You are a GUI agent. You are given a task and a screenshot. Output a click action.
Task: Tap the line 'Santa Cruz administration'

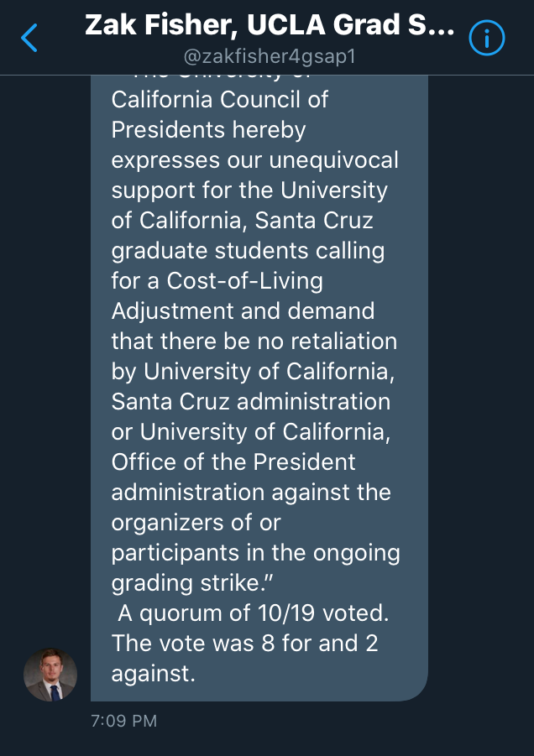point(250,402)
